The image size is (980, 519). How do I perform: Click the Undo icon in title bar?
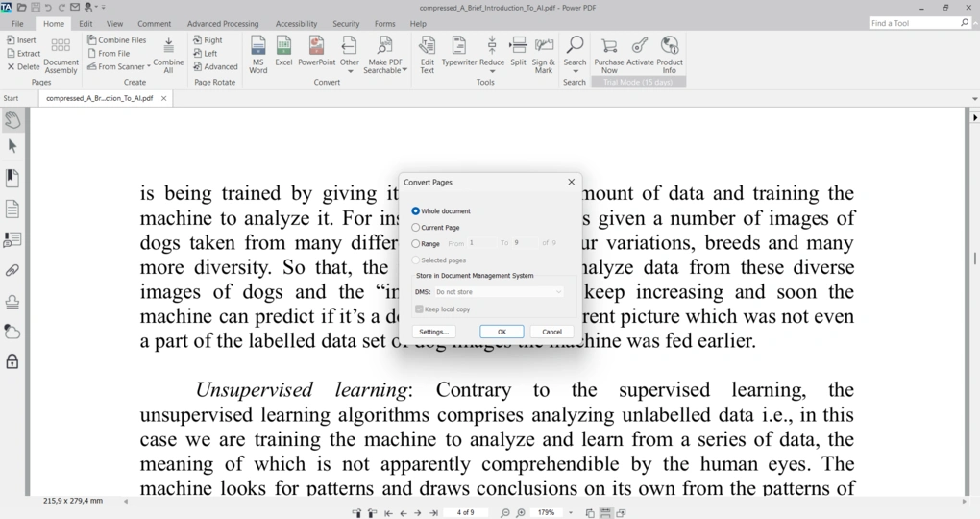48,8
